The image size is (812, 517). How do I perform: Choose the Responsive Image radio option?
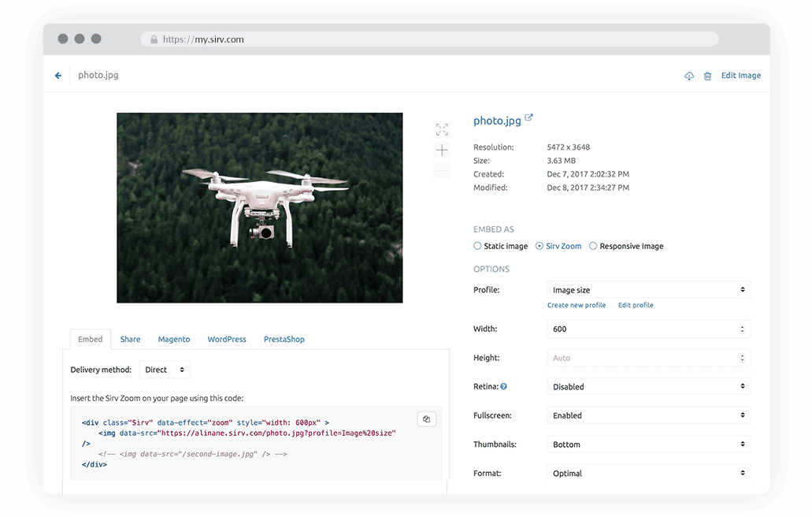pos(593,246)
